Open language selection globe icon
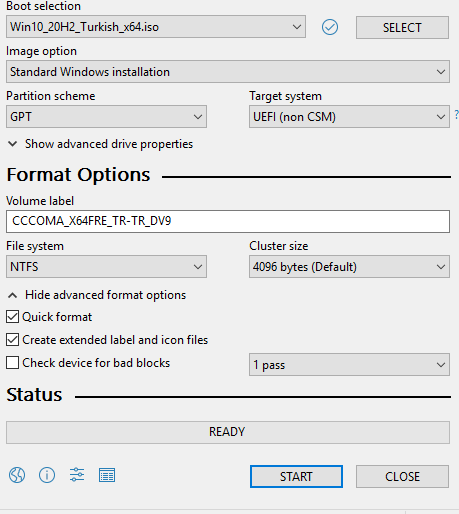 [x=17, y=475]
